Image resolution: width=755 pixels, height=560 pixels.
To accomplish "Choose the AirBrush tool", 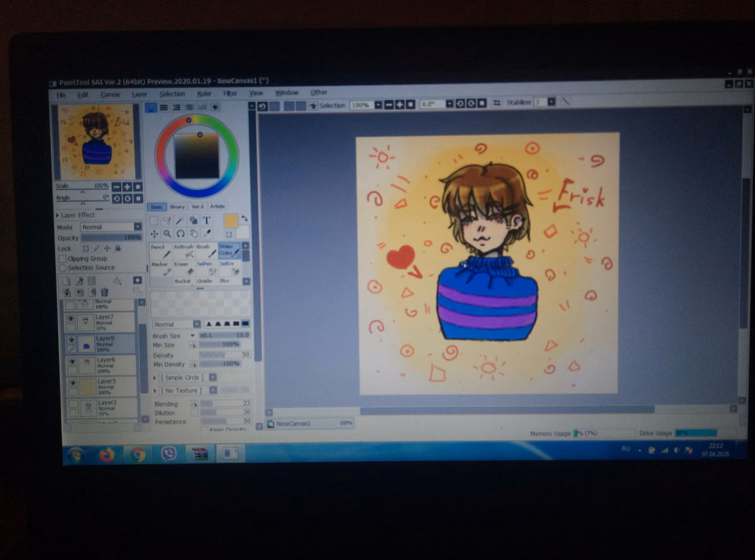I will (184, 252).
